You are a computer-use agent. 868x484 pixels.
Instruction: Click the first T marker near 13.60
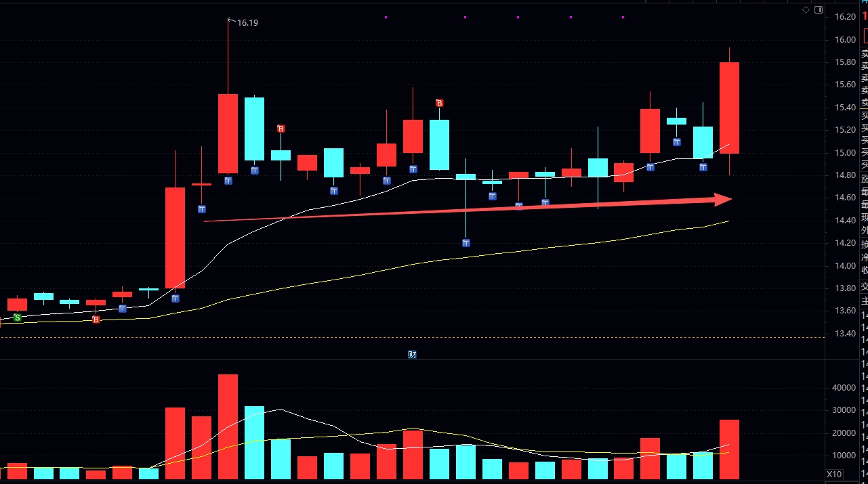pyautogui.click(x=123, y=309)
